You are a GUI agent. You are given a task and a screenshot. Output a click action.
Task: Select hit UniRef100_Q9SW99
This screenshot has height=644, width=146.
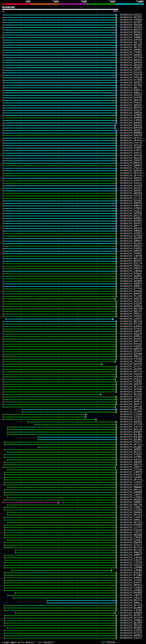(x=131, y=118)
